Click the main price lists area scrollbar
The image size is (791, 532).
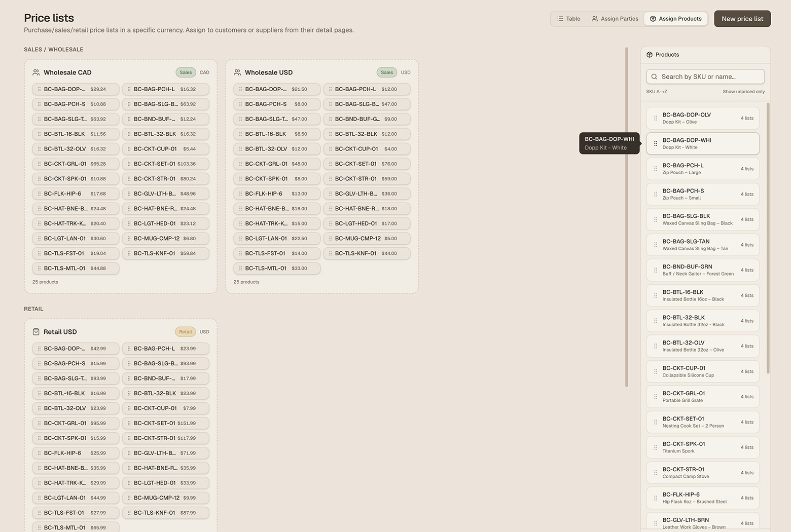coord(627,217)
